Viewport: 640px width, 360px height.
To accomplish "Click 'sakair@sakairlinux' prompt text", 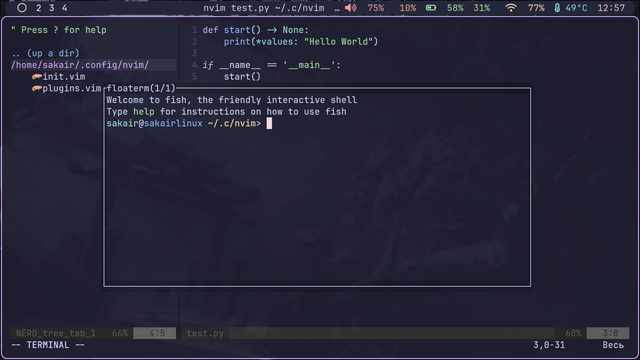I will coord(154,123).
